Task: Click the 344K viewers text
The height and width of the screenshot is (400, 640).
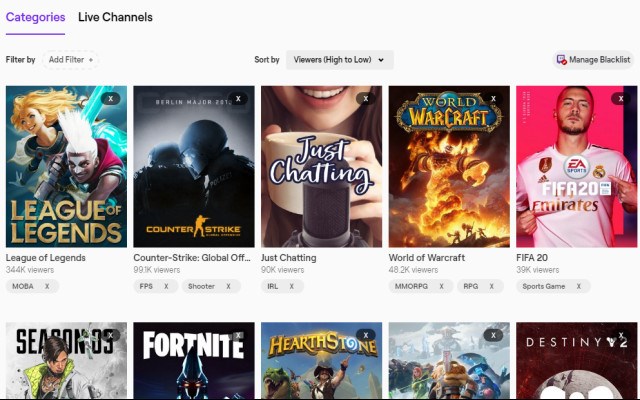Action: [x=30, y=270]
